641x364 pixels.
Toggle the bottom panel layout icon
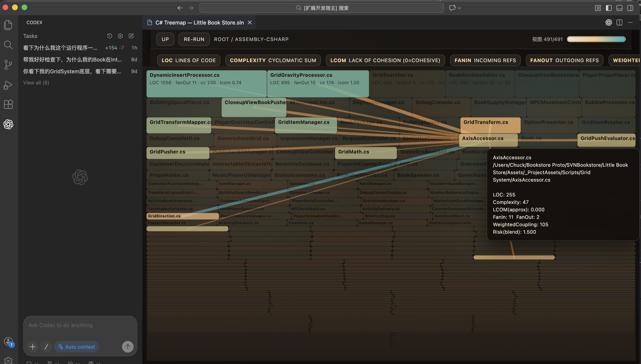(619, 8)
